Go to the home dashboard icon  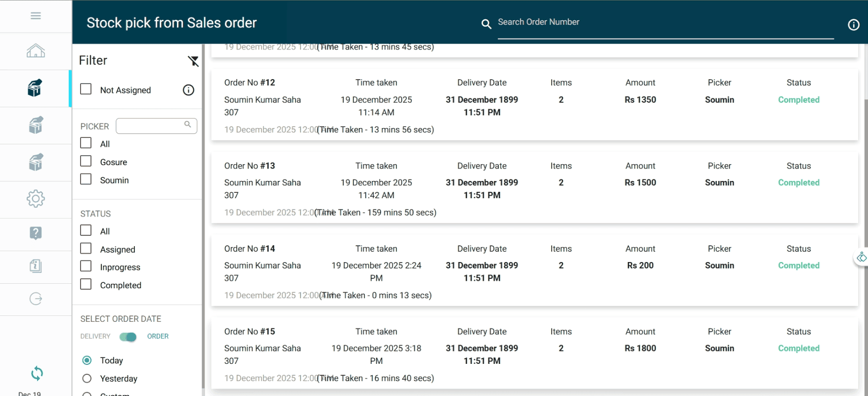[x=36, y=51]
